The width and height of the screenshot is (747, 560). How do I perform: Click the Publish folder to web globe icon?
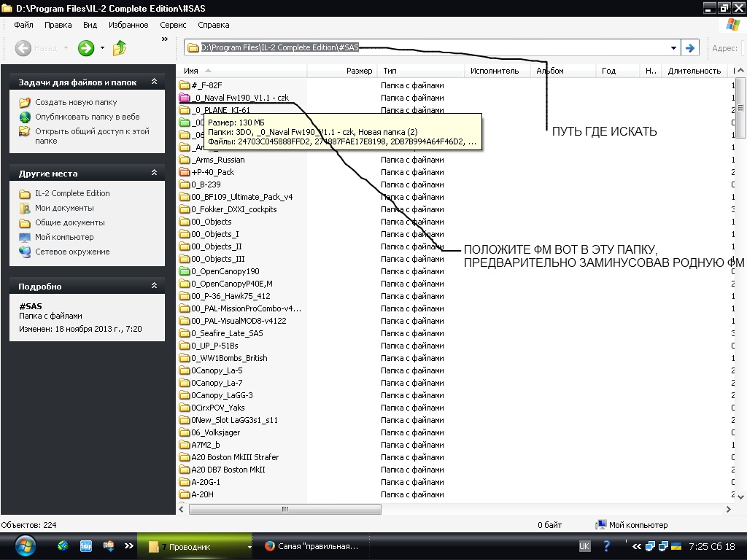[25, 117]
